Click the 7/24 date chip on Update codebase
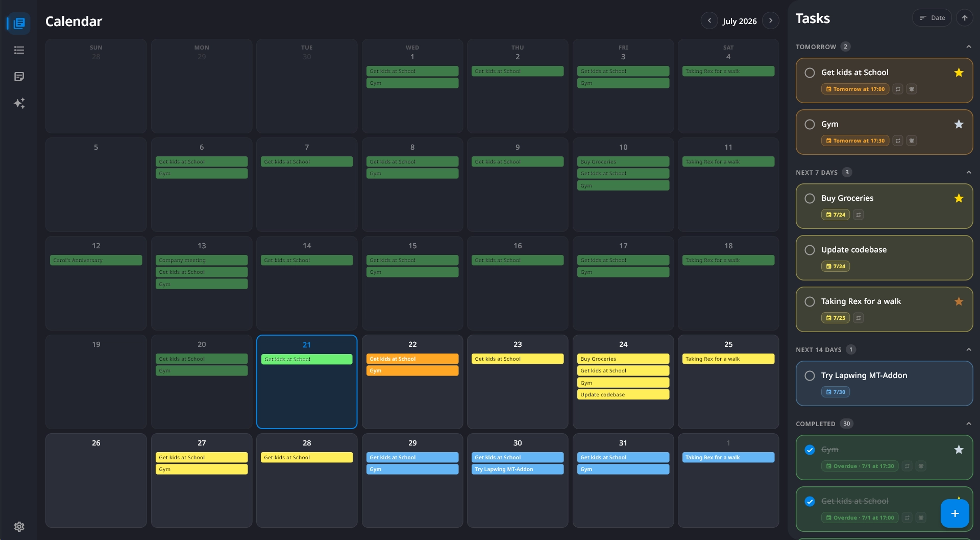The height and width of the screenshot is (540, 980). click(836, 266)
